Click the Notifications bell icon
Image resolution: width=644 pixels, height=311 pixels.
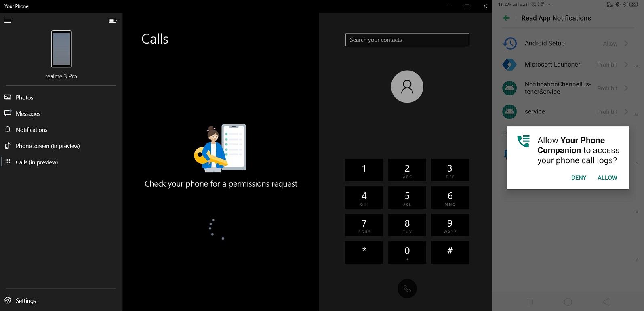coord(8,129)
